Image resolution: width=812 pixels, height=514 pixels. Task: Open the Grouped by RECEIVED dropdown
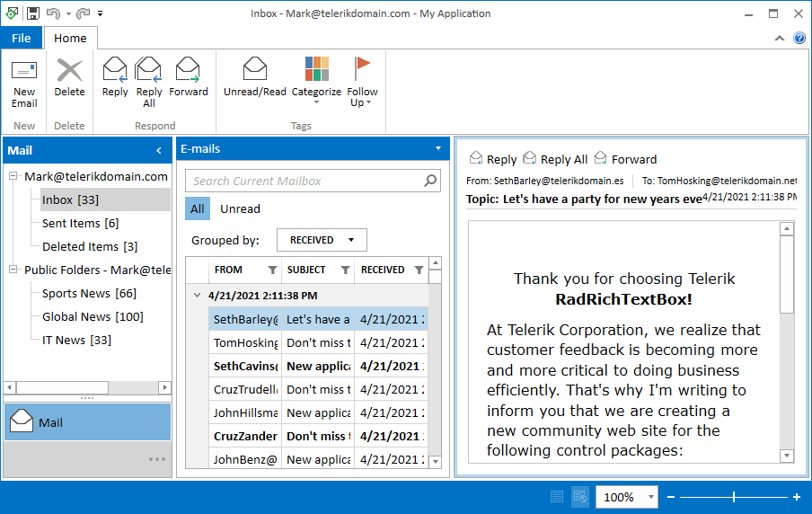322,240
